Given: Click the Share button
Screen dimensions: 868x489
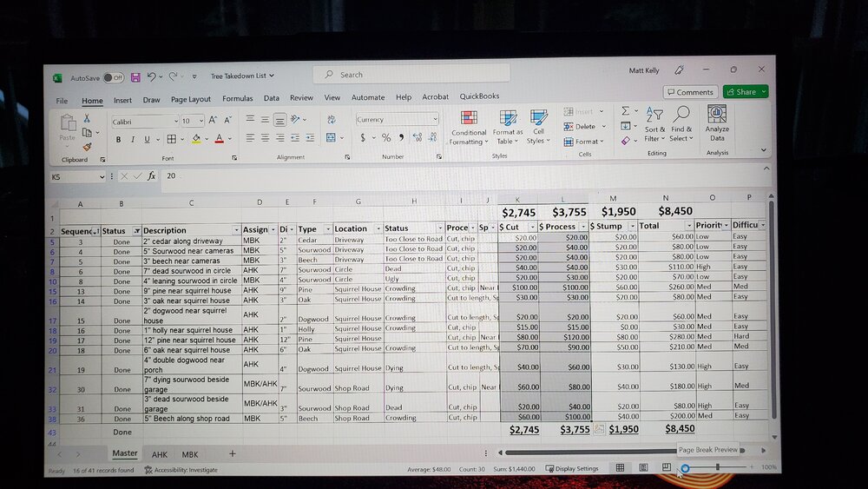Looking at the screenshot, I should [746, 92].
